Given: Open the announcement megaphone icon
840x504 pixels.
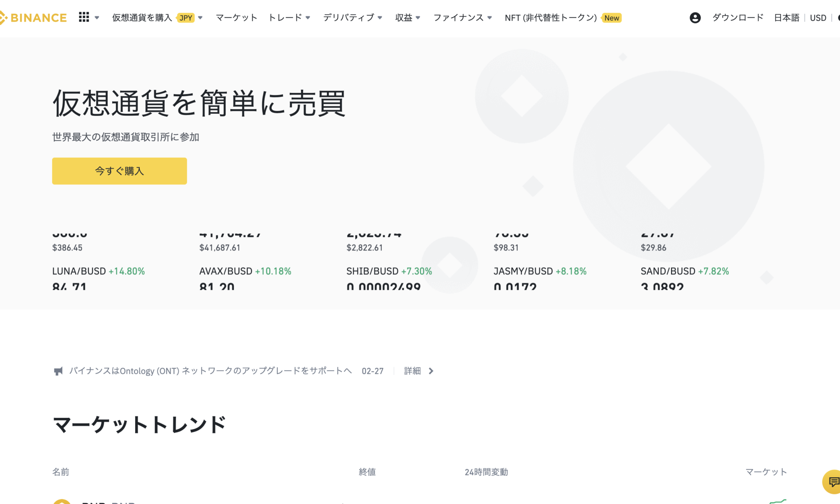Looking at the screenshot, I should (59, 371).
